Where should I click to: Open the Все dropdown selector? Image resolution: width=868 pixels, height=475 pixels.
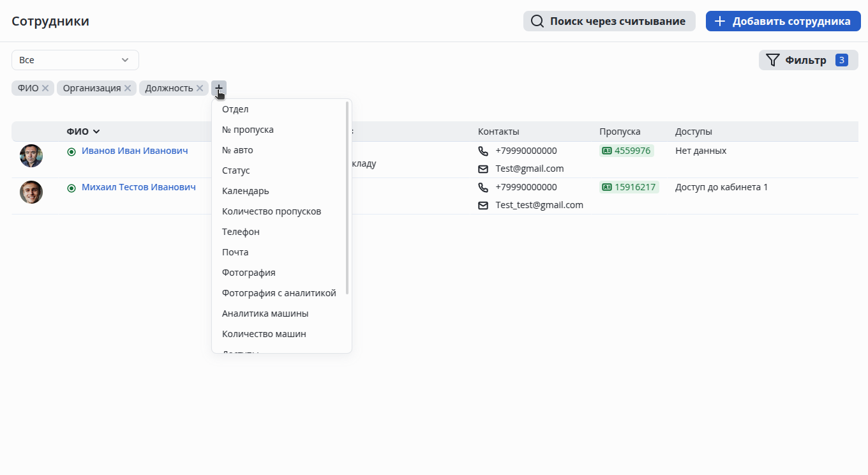pyautogui.click(x=75, y=60)
